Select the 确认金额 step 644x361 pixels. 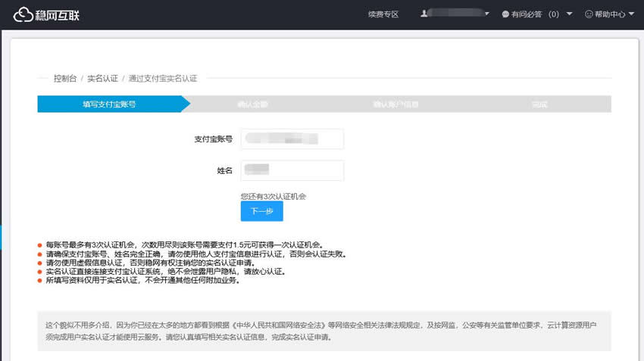click(x=252, y=104)
